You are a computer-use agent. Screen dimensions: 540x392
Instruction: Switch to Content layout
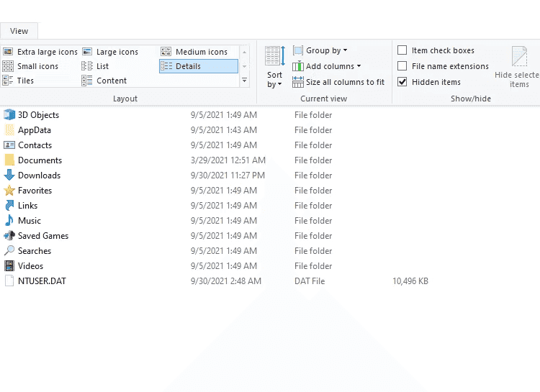click(x=104, y=81)
